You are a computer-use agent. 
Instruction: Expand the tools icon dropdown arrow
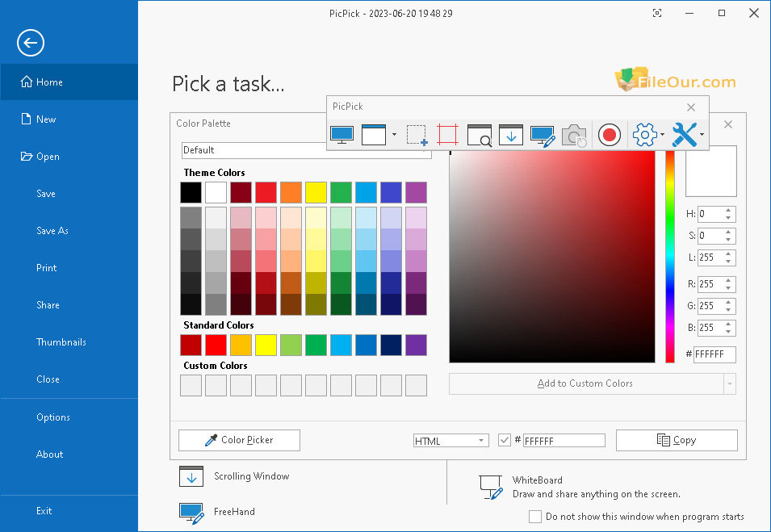[x=702, y=135]
